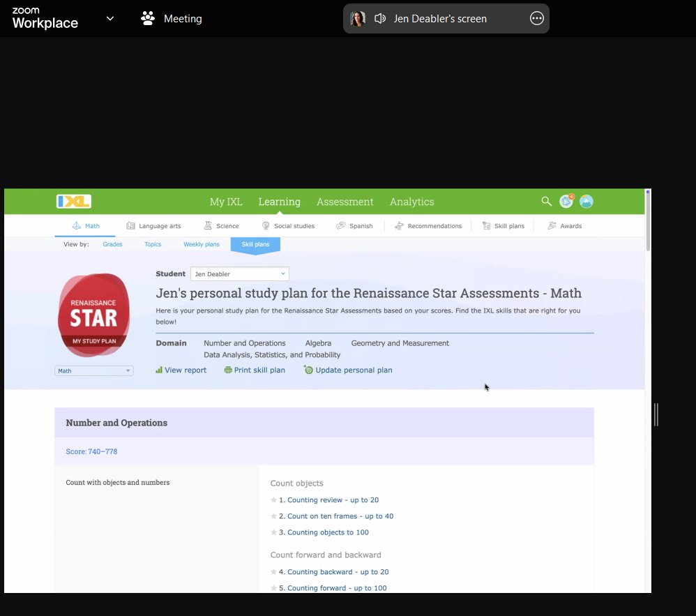The height and width of the screenshot is (616, 696).
Task: Click Jen Deabler's profile picture in Zoom
Action: click(358, 19)
